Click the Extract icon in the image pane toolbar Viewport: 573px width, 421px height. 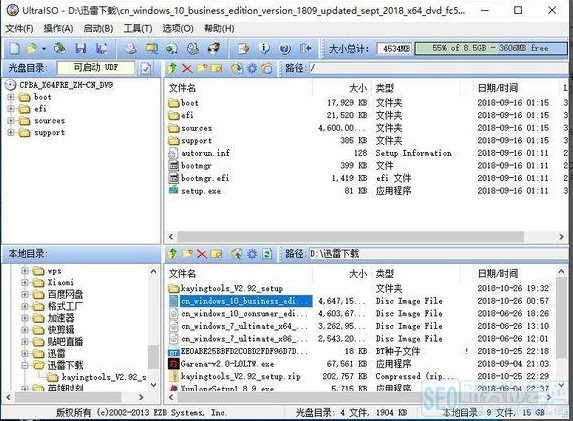point(237,68)
